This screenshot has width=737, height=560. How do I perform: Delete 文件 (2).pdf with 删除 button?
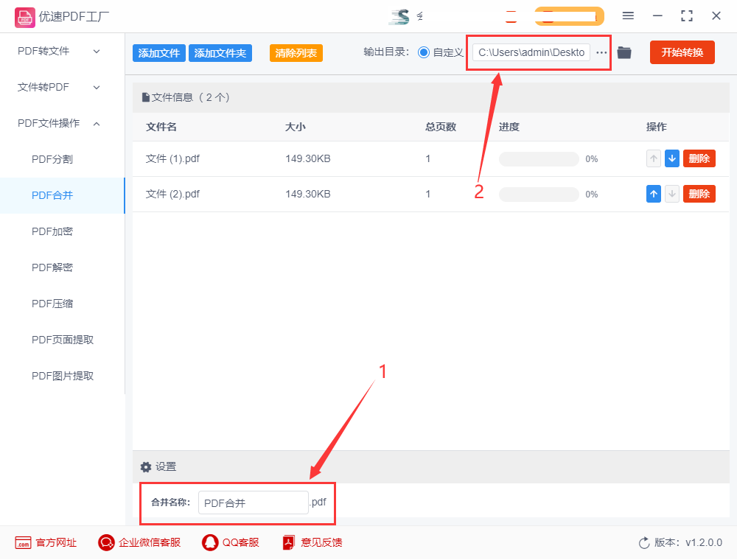(699, 194)
